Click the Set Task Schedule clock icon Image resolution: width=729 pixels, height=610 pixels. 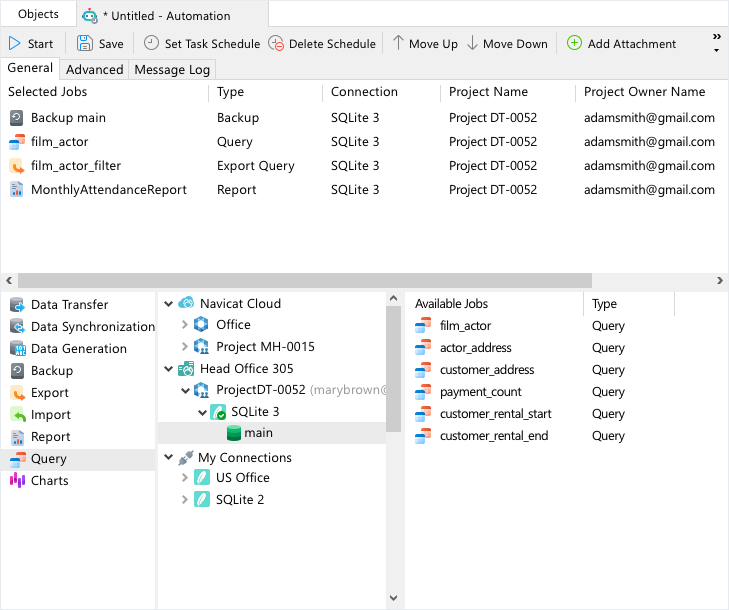151,43
